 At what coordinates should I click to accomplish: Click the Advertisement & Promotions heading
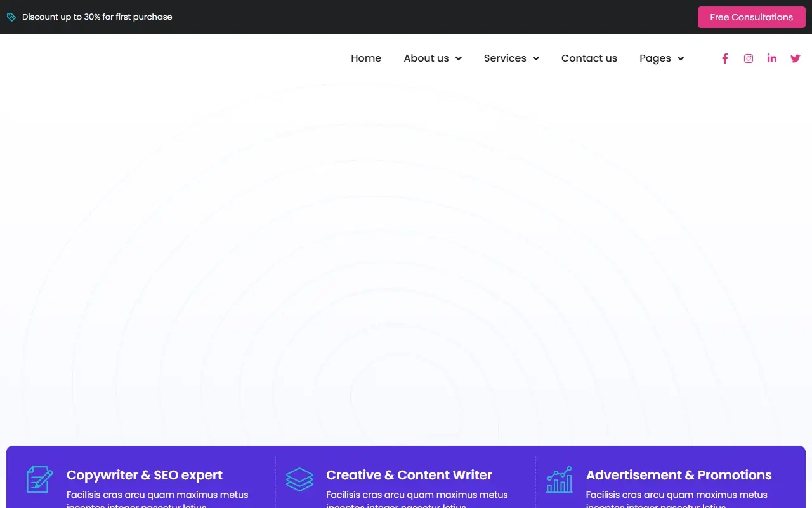click(679, 475)
